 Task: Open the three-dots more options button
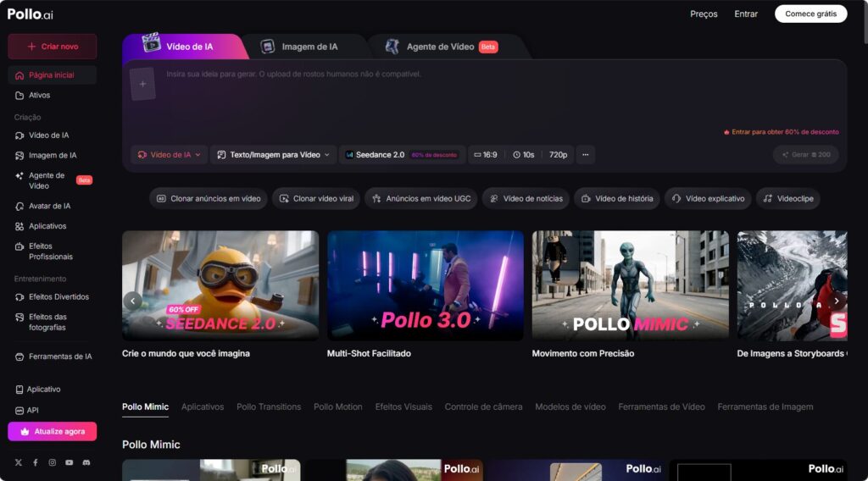[585, 155]
